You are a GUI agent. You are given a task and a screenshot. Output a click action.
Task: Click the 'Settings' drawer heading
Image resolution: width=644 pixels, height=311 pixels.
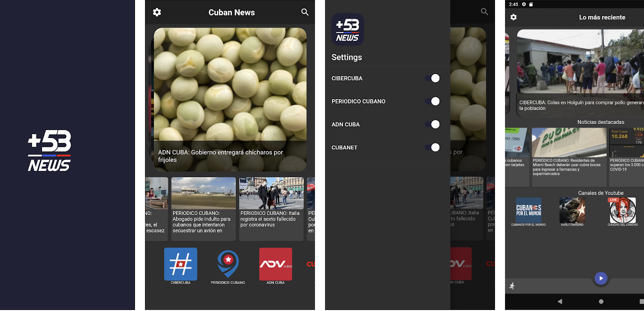[346, 57]
